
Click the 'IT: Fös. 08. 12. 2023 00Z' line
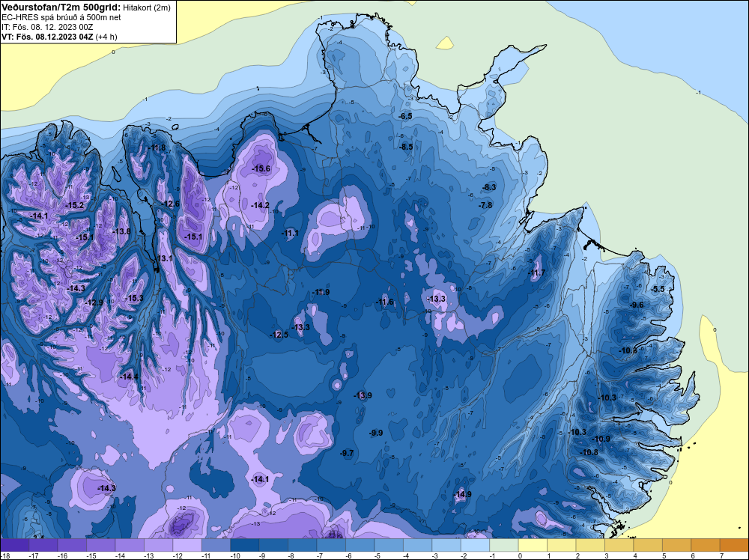click(x=48, y=27)
